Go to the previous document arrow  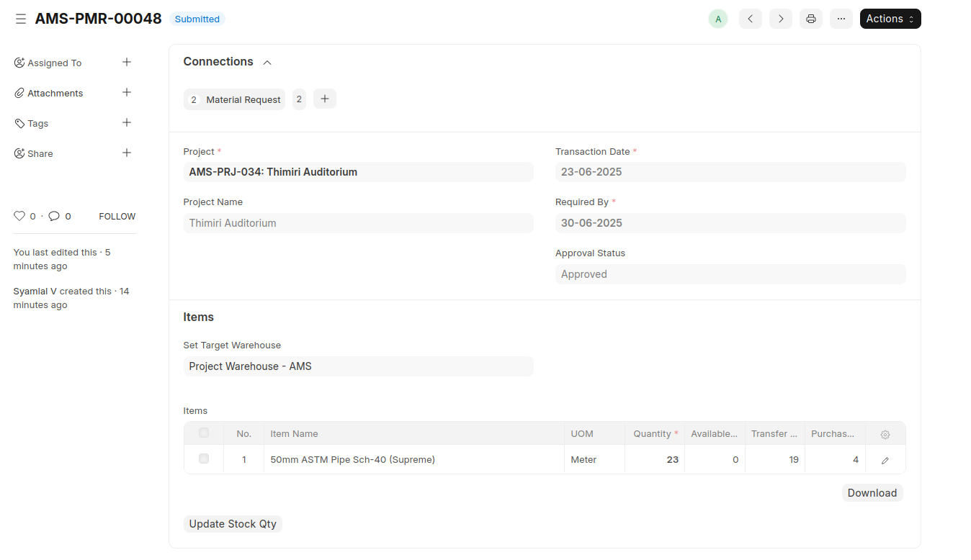point(750,19)
